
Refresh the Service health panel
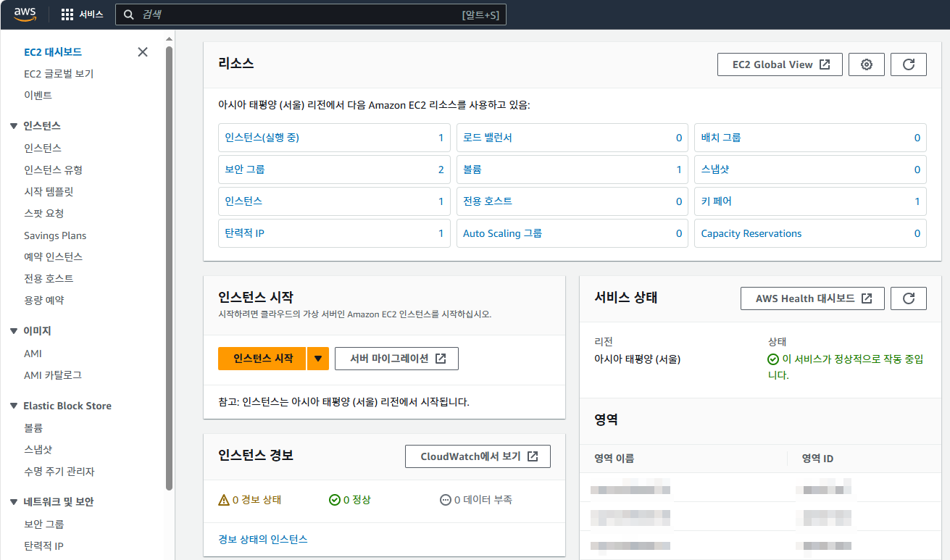click(909, 298)
